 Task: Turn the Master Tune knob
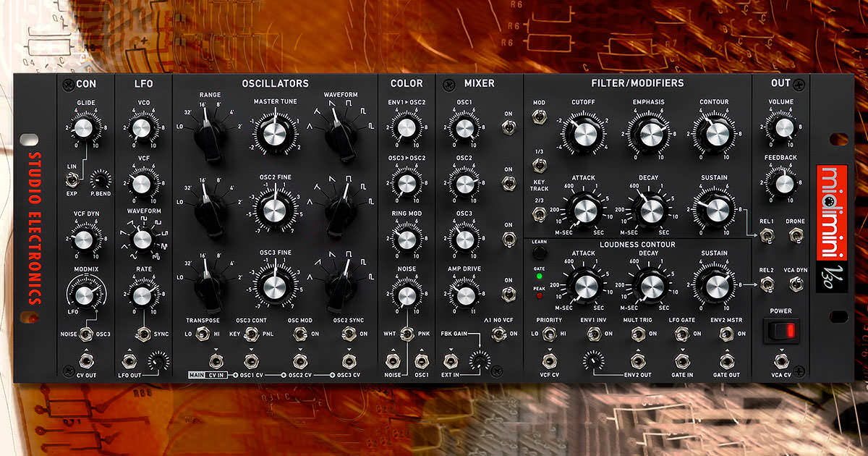(x=275, y=135)
